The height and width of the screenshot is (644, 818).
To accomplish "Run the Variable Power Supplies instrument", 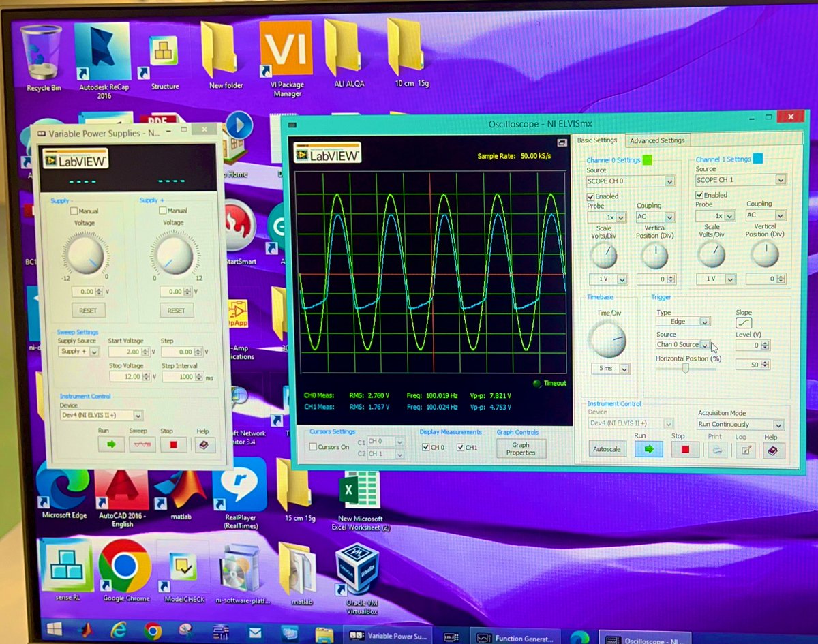I will [x=111, y=444].
